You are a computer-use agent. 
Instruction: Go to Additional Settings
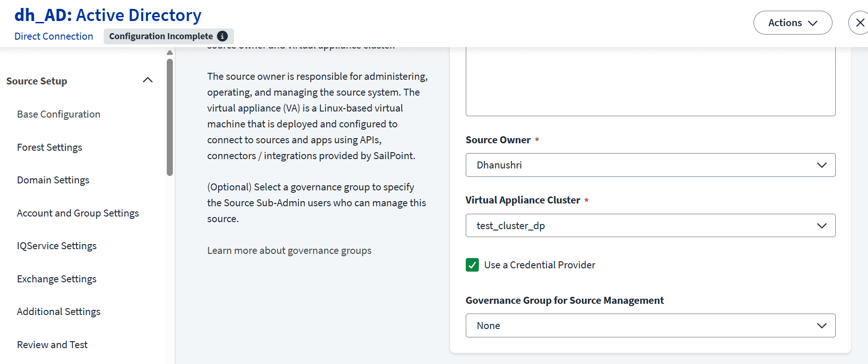[x=59, y=312]
